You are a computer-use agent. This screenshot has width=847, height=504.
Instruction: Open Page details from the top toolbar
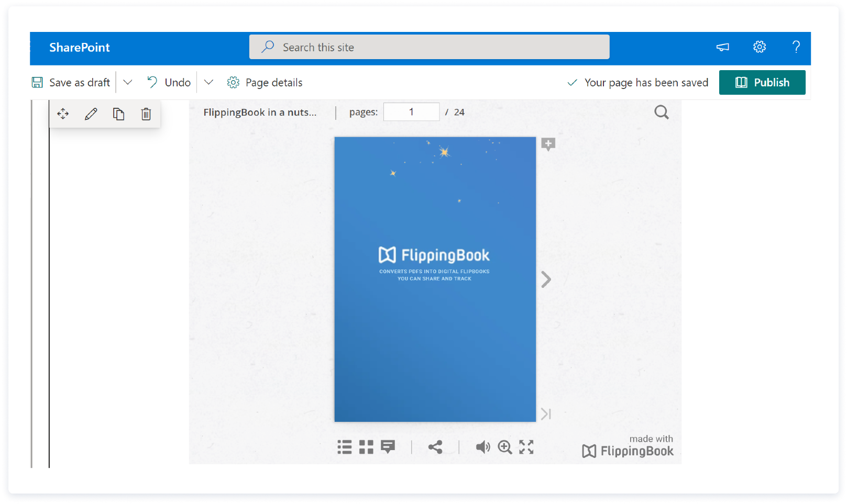pos(265,82)
